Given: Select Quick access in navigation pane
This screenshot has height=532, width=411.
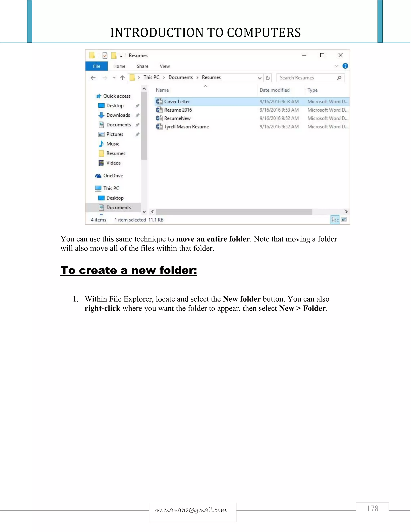Looking at the screenshot, I should tap(117, 96).
